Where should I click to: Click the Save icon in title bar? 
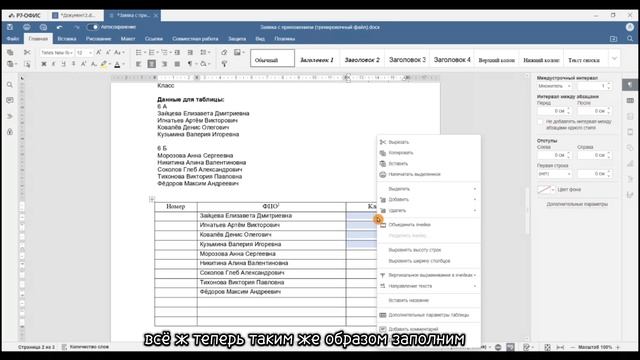(x=10, y=27)
